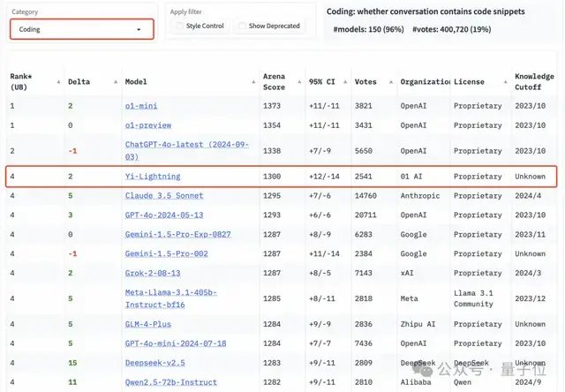Click the Category dropdown arrow
565x392 pixels.
tap(139, 29)
